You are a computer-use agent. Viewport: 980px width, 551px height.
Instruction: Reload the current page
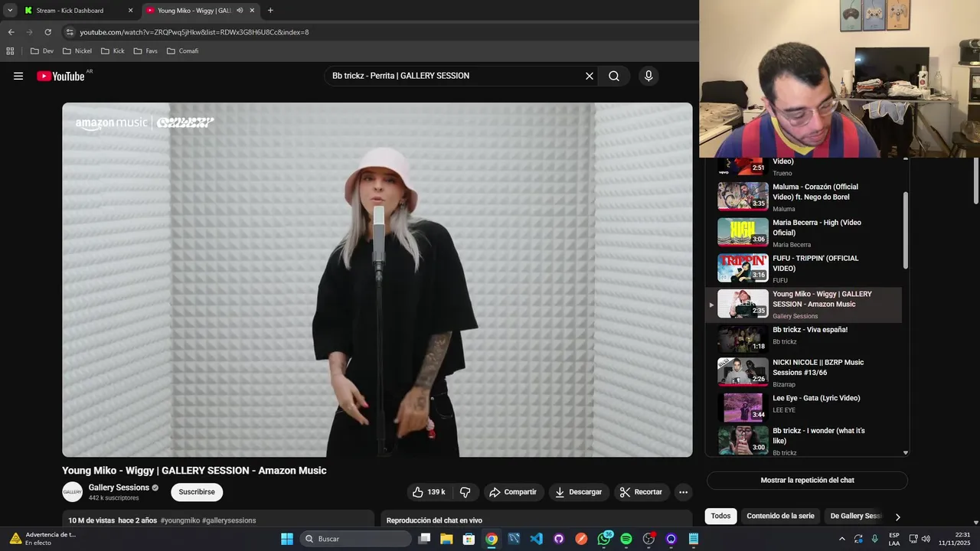coord(47,32)
